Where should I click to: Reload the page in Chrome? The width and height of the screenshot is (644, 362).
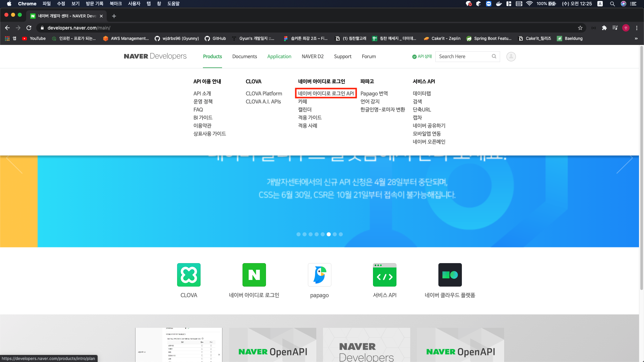tap(29, 28)
